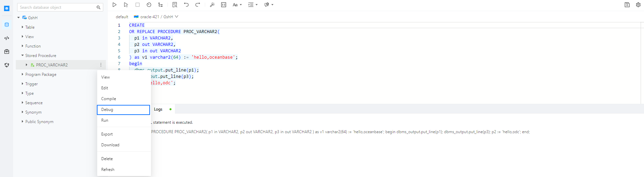Click the magic wand format icon
Image resolution: width=644 pixels, height=177 pixels.
(212, 5)
